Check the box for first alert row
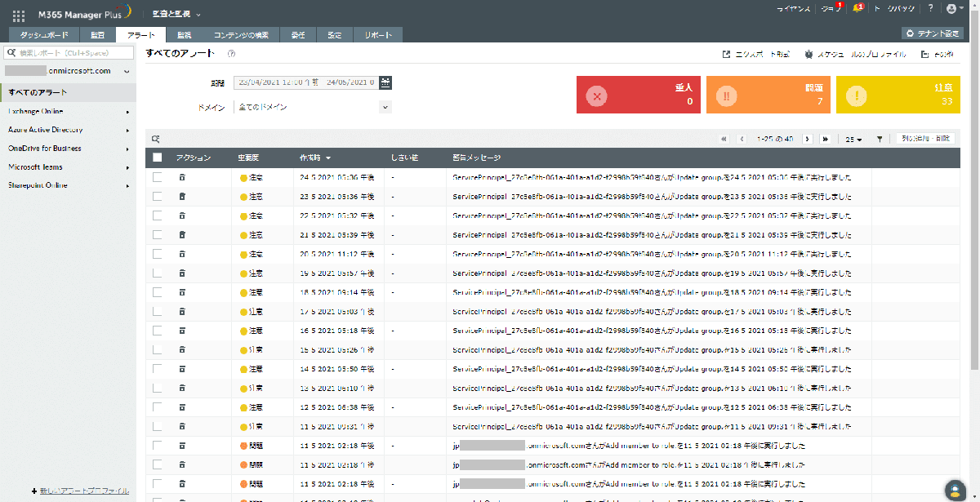The image size is (980, 502). tap(158, 177)
